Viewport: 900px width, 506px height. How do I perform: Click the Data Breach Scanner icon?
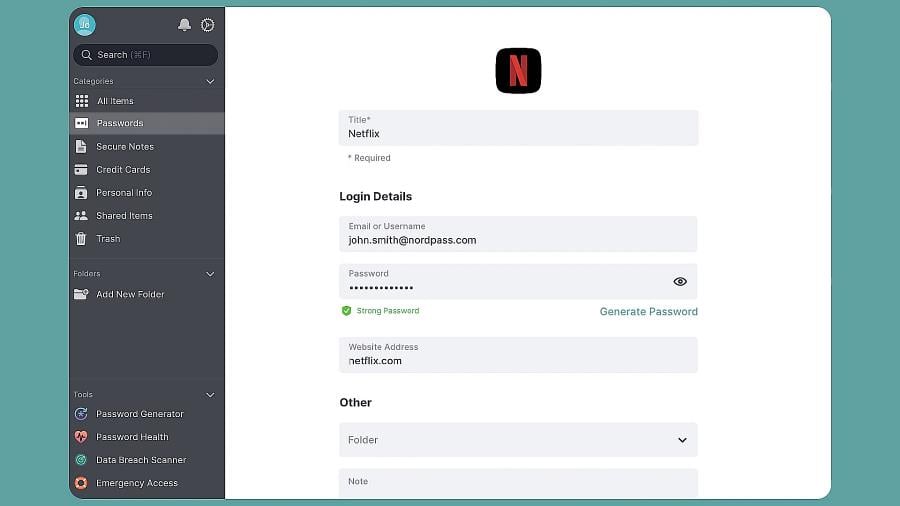point(81,460)
